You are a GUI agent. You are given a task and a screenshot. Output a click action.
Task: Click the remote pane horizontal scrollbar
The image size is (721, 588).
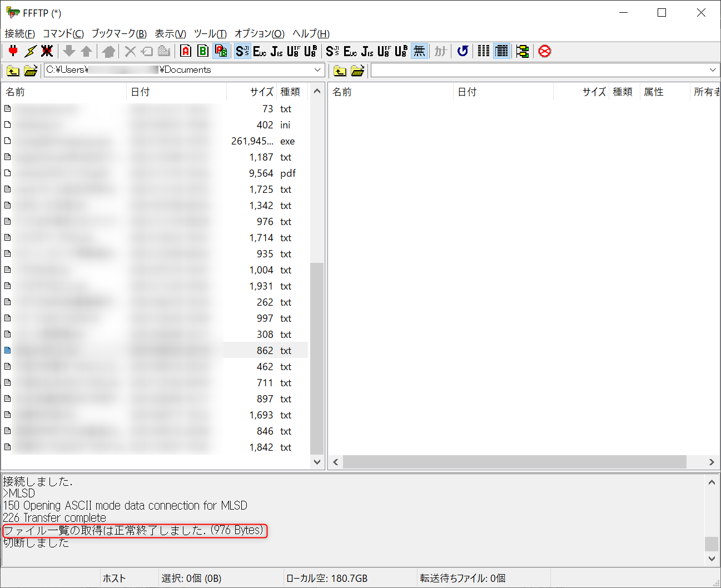point(514,462)
